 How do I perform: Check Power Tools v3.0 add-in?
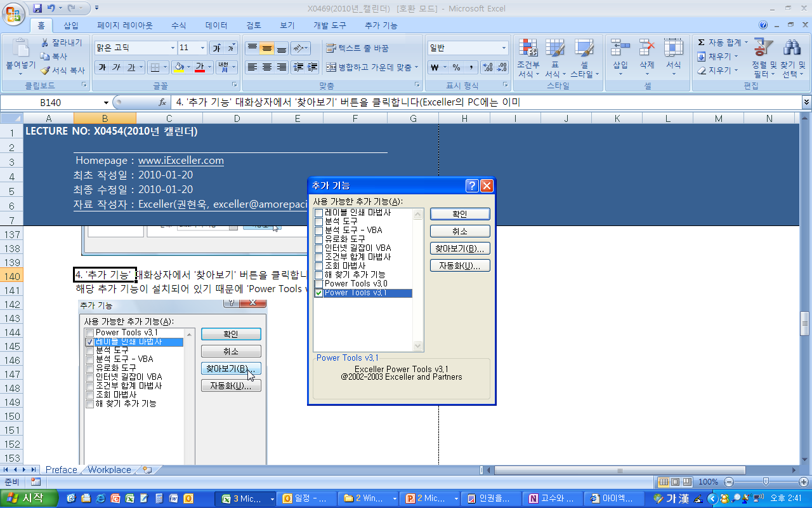318,283
